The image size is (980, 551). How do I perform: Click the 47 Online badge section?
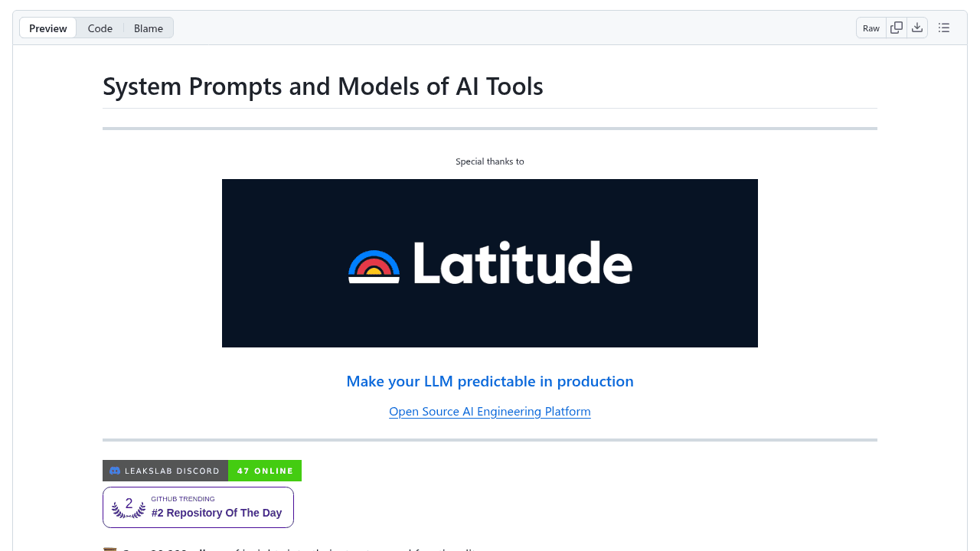pos(264,470)
